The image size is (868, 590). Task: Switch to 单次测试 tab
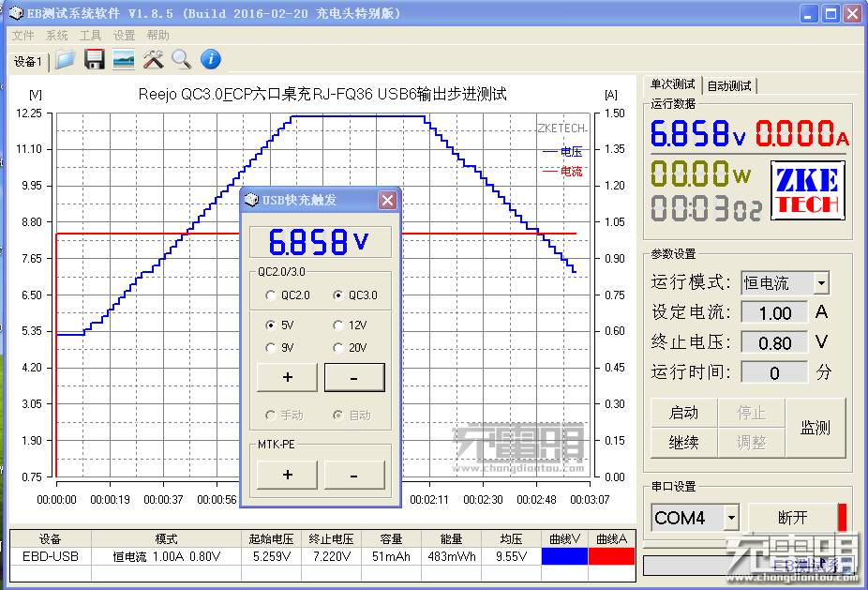[x=672, y=84]
